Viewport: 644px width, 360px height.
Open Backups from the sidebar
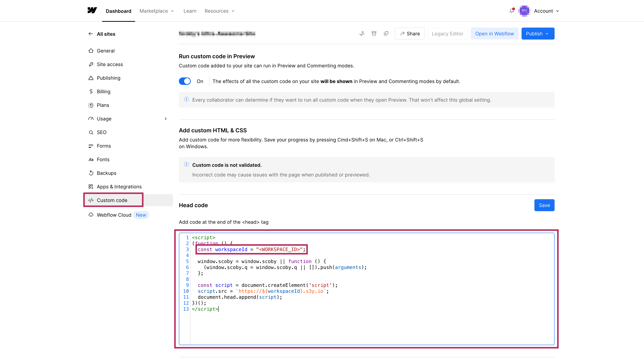pyautogui.click(x=106, y=173)
